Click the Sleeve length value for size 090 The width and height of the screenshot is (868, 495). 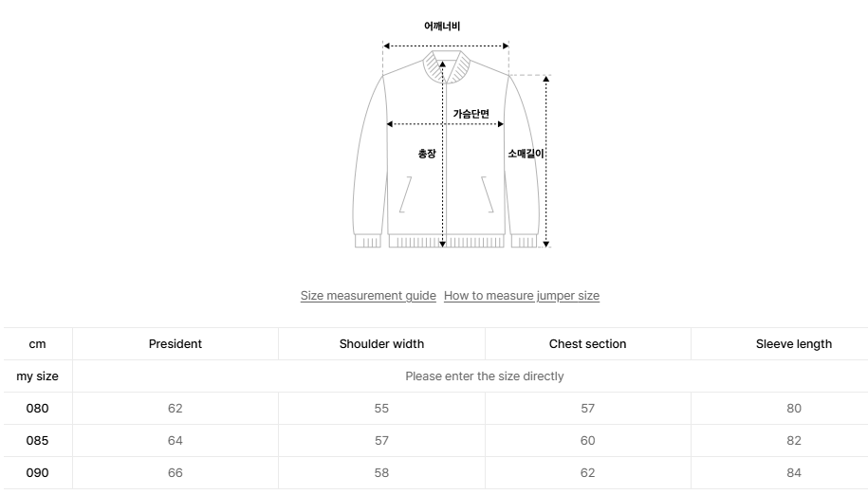tap(793, 473)
